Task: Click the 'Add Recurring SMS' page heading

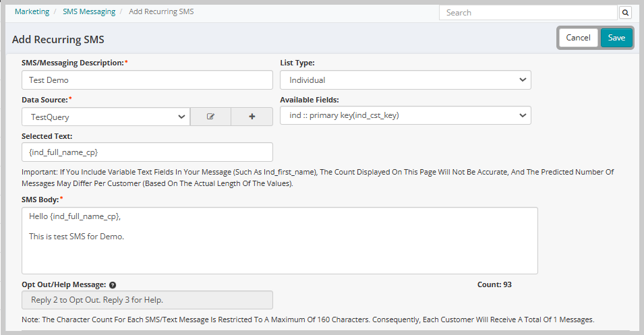Action: [x=58, y=39]
